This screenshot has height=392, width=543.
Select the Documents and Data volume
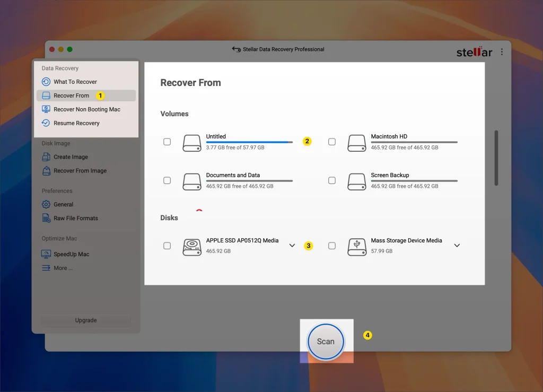167,180
